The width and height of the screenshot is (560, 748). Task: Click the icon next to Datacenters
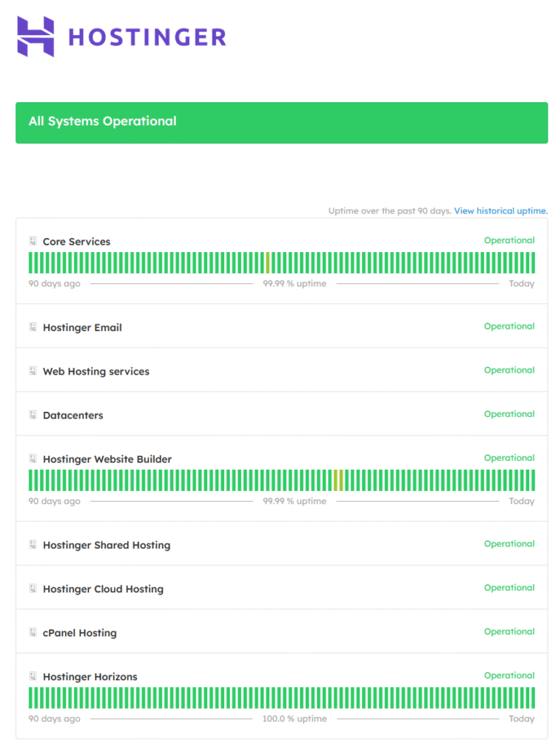click(x=33, y=415)
